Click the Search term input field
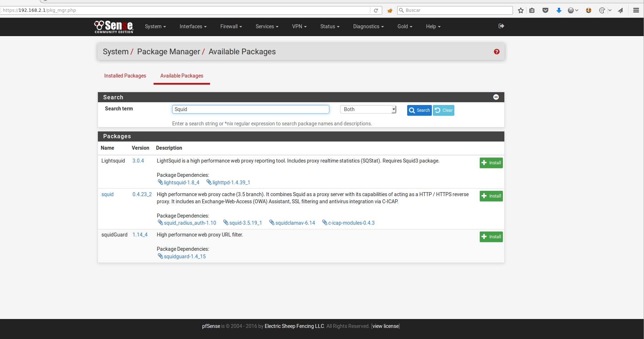This screenshot has height=339, width=644. click(x=250, y=109)
